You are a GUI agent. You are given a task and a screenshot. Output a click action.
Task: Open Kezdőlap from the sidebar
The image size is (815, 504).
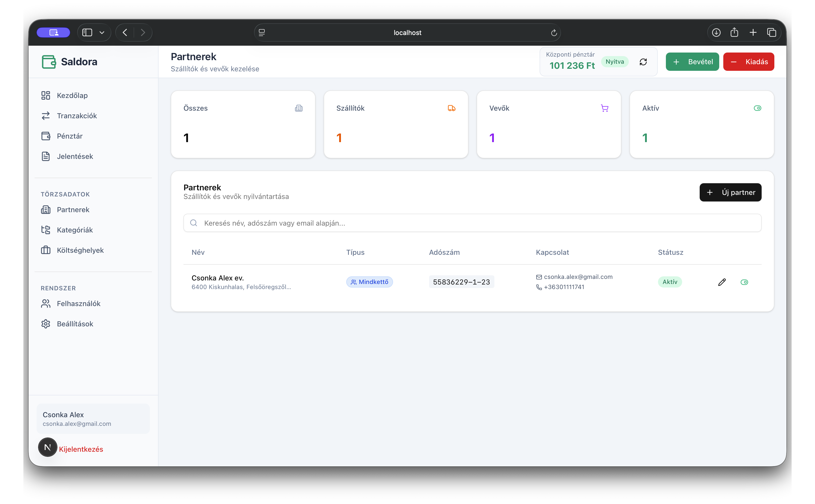pos(72,95)
